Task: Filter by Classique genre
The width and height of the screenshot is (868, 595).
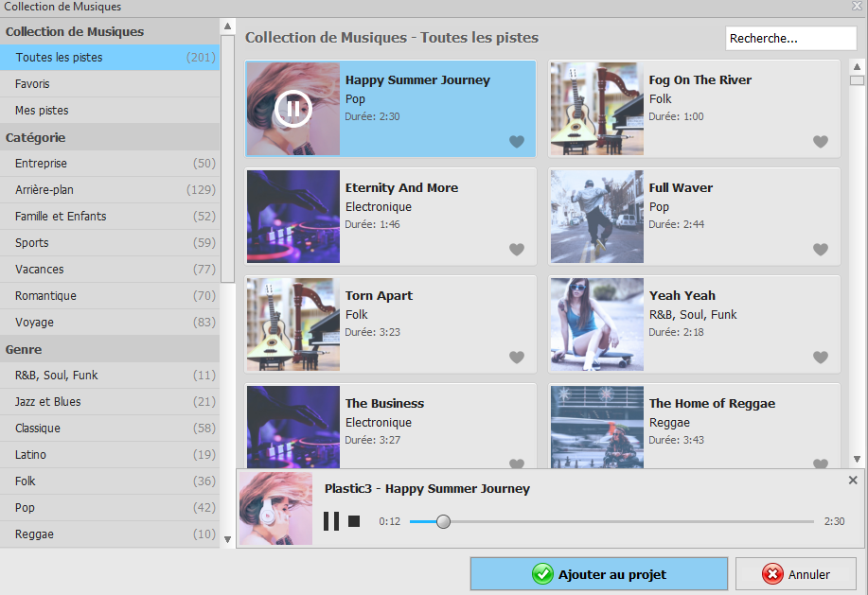Action: [110, 429]
